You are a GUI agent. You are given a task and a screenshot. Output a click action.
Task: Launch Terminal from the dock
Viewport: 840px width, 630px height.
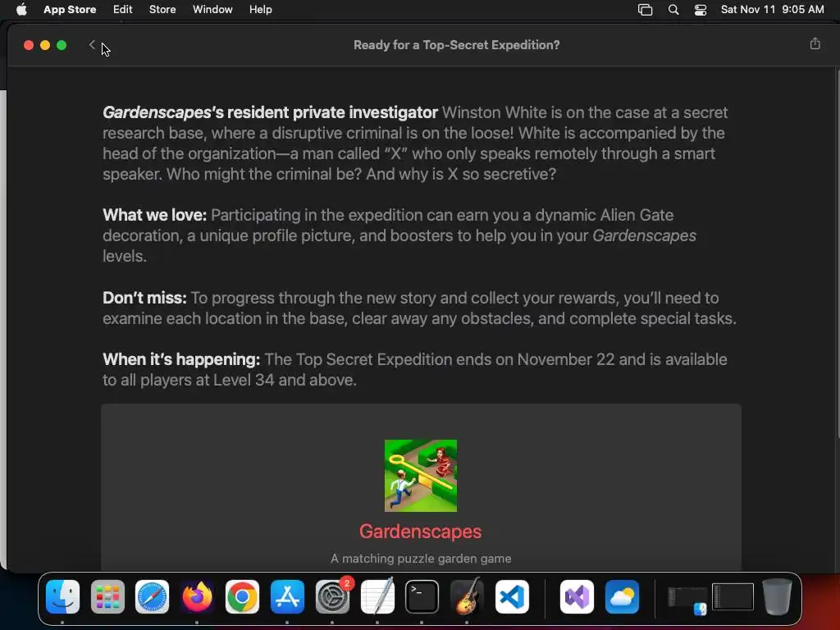click(422, 597)
